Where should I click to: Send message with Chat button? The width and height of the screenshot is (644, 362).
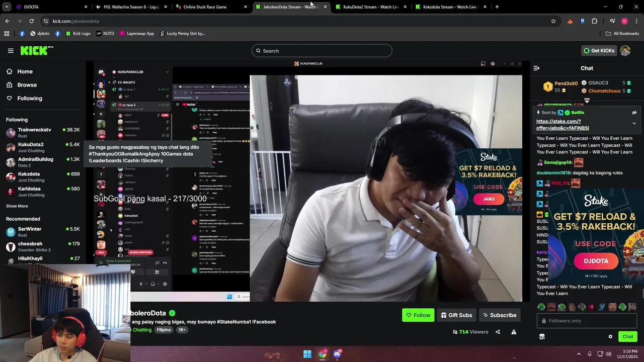pyautogui.click(x=627, y=337)
